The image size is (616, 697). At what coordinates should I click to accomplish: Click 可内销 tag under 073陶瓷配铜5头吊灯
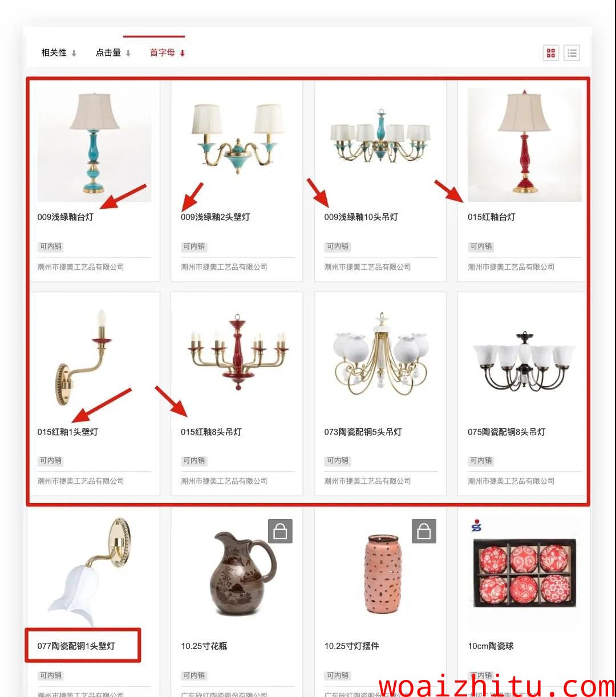[x=337, y=460]
